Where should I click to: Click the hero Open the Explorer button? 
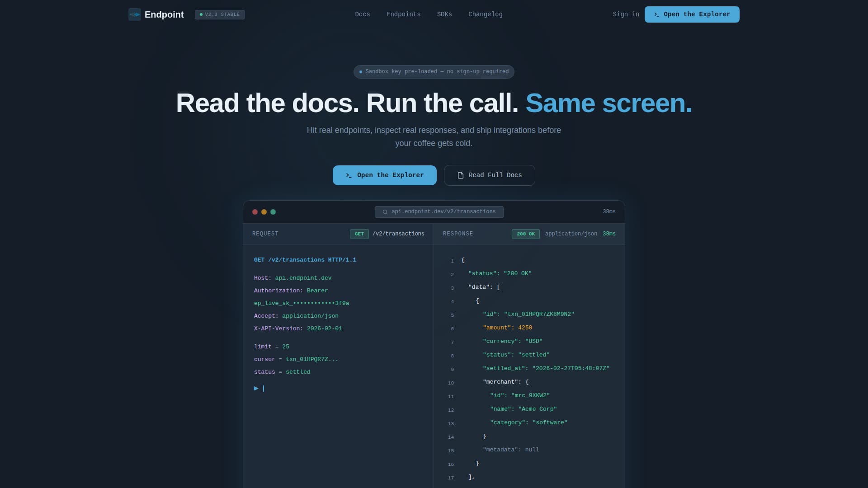click(385, 175)
